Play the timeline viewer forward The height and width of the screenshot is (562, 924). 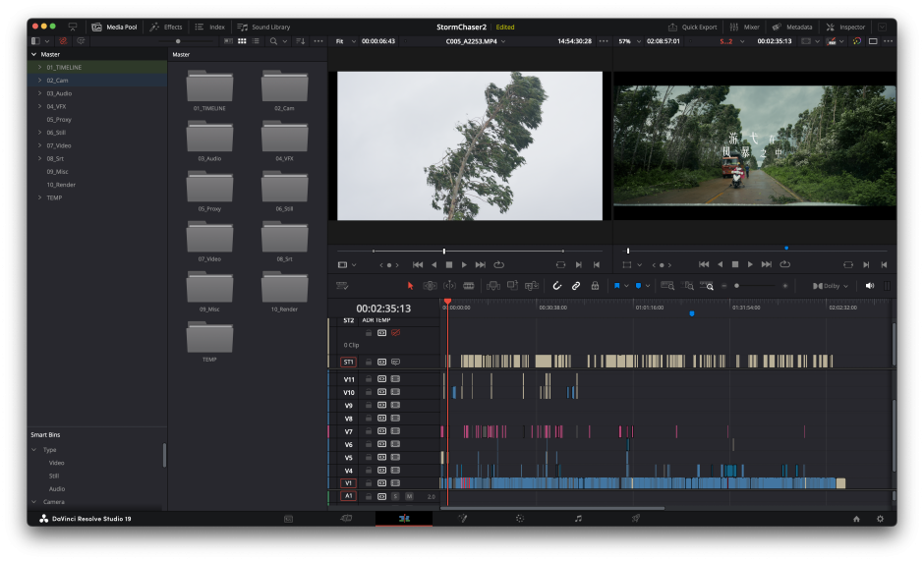[x=750, y=264]
